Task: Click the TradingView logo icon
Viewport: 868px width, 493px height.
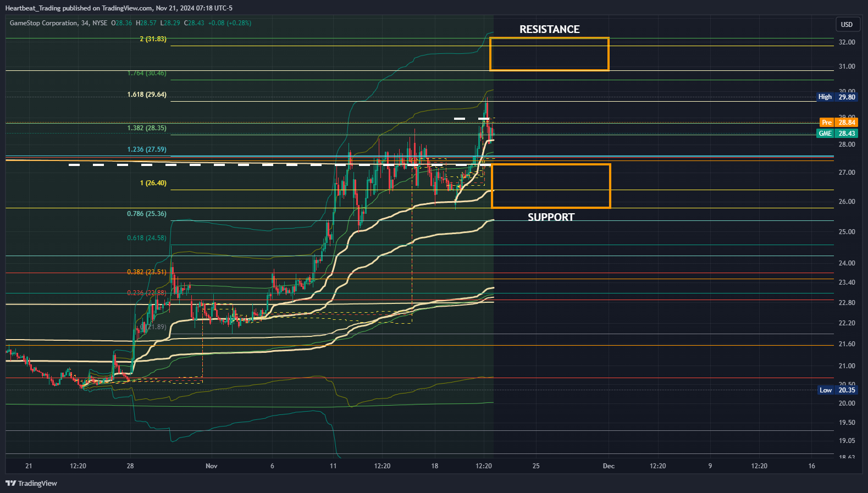Action: click(10, 483)
